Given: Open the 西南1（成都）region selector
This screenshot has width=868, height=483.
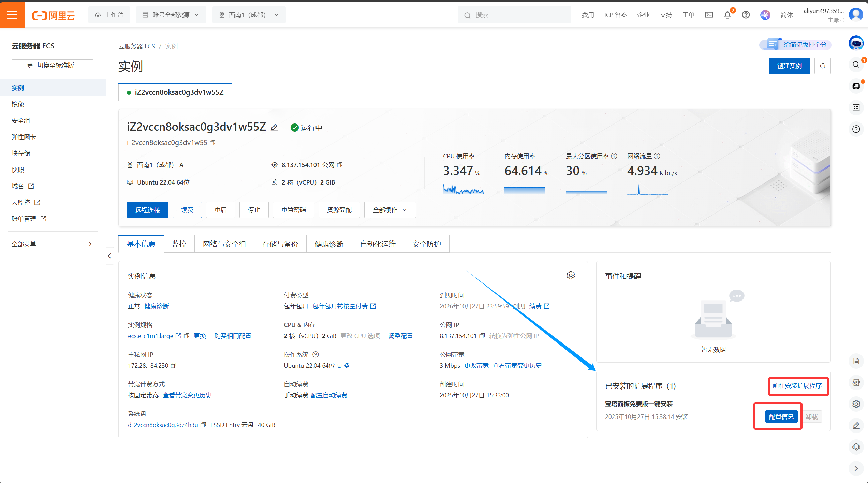Looking at the screenshot, I should coord(249,15).
